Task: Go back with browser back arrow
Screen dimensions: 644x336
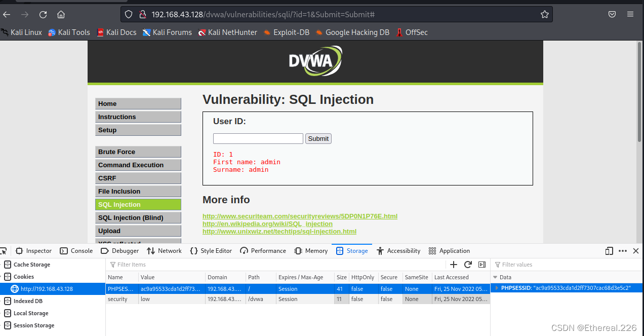Action: tap(7, 14)
